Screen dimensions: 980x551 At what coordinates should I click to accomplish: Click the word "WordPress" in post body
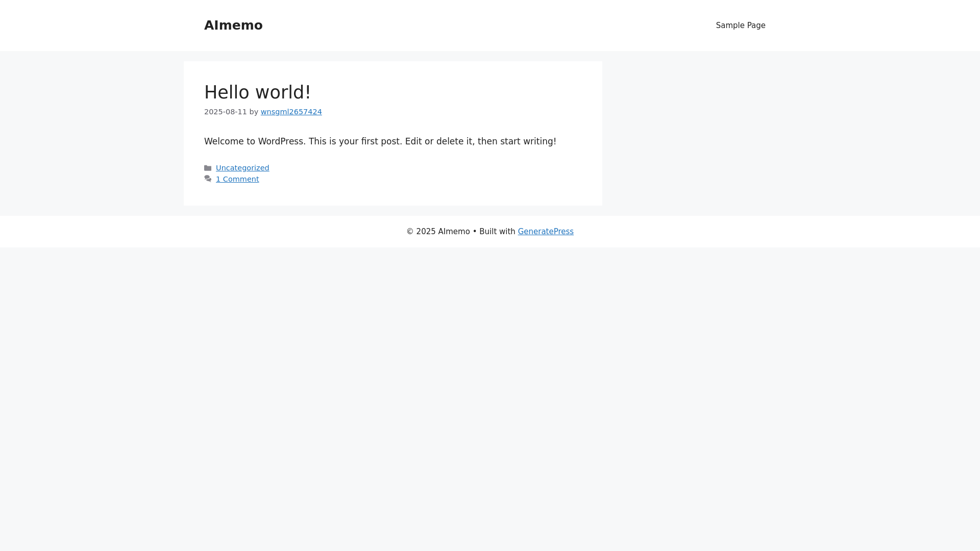280,141
